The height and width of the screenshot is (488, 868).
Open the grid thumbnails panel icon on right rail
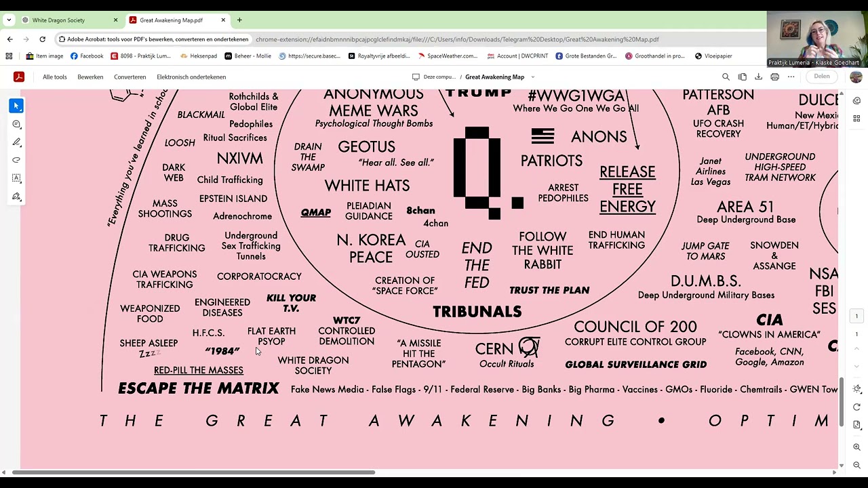[856, 119]
